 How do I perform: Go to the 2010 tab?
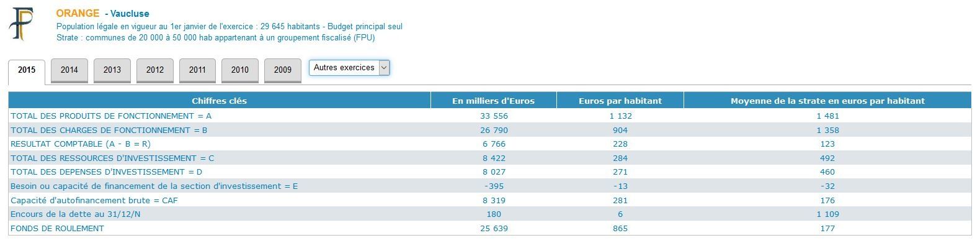click(240, 70)
